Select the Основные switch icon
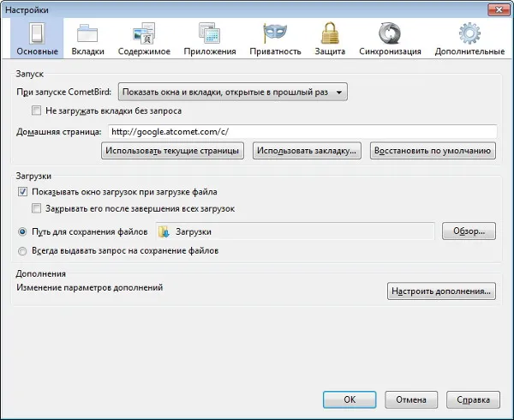 tap(37, 33)
